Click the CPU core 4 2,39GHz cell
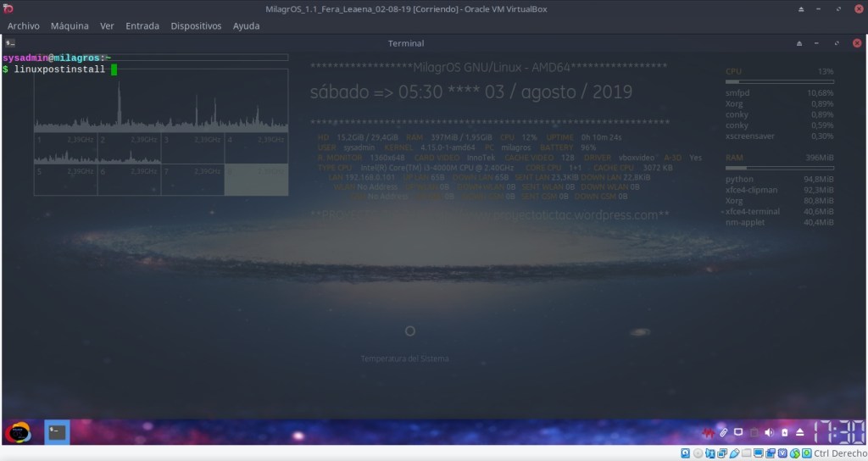 256,147
